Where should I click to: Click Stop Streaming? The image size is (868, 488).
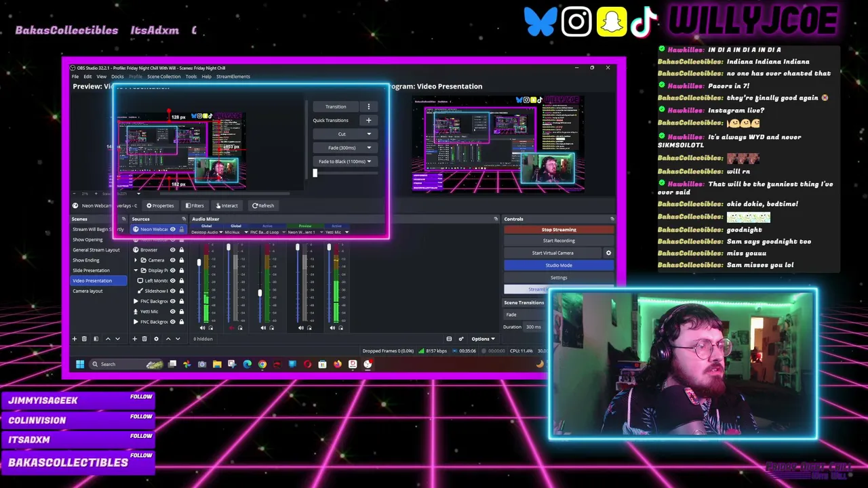559,230
